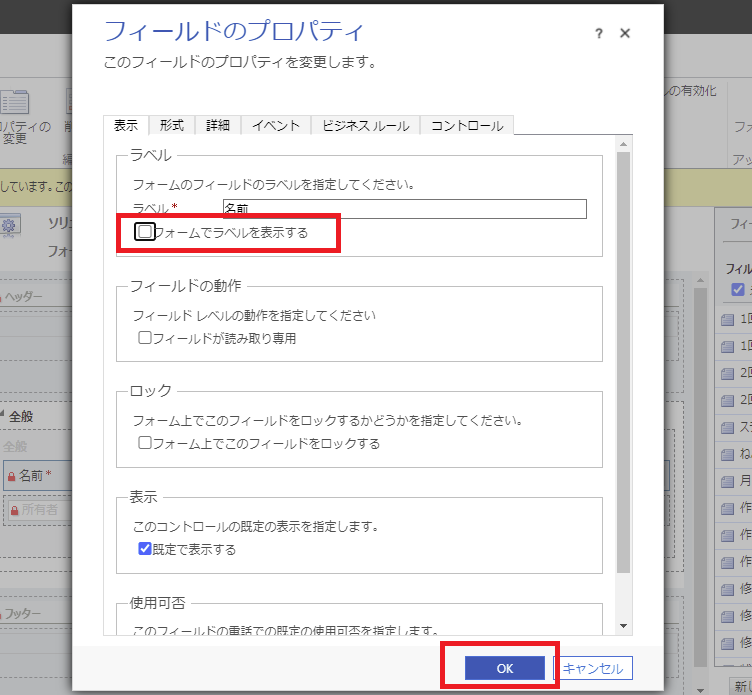Open help with the question mark icon
This screenshot has width=752, height=695.
pos(599,34)
